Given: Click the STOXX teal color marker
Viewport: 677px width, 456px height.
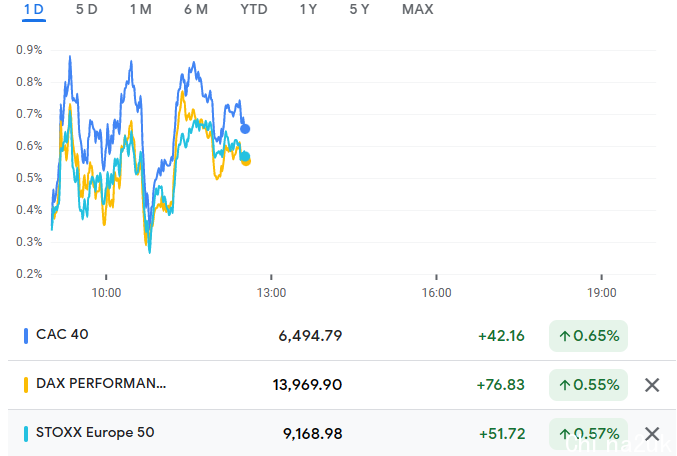Looking at the screenshot, I should pos(25,434).
